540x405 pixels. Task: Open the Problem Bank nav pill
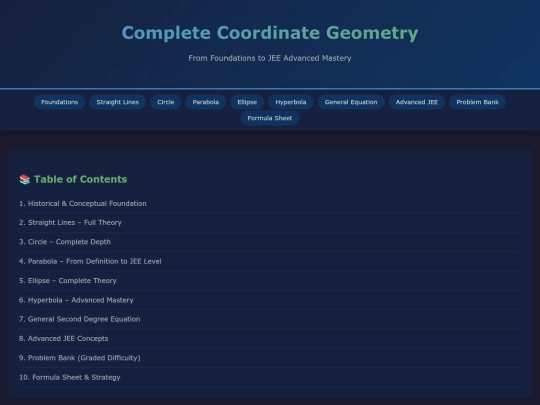click(x=477, y=102)
